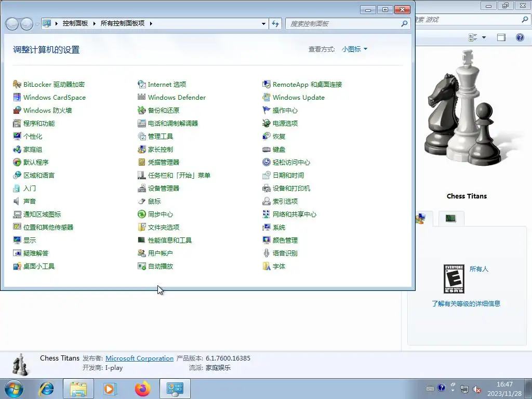This screenshot has height=399, width=532.
Task: Click the 控制面板 breadcrumb segment
Action: click(x=75, y=23)
